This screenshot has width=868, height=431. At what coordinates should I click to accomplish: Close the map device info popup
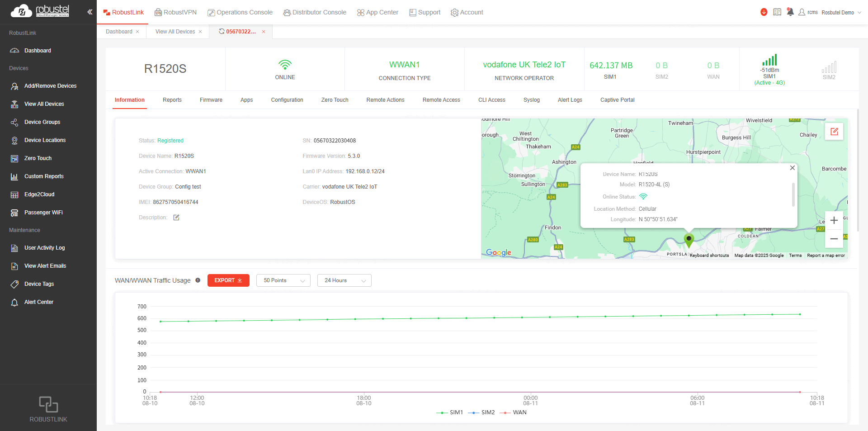(x=792, y=168)
